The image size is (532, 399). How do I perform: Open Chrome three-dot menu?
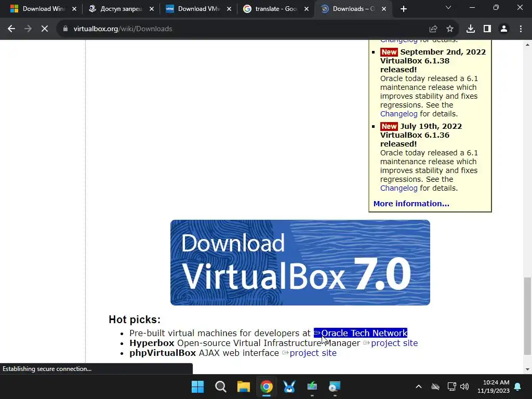[x=521, y=29]
